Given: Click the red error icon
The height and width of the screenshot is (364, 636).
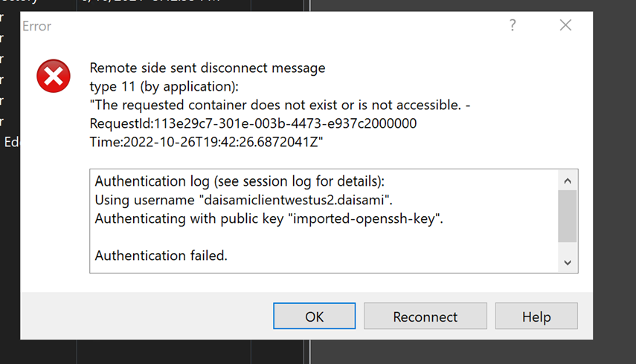Looking at the screenshot, I should pos(54,77).
